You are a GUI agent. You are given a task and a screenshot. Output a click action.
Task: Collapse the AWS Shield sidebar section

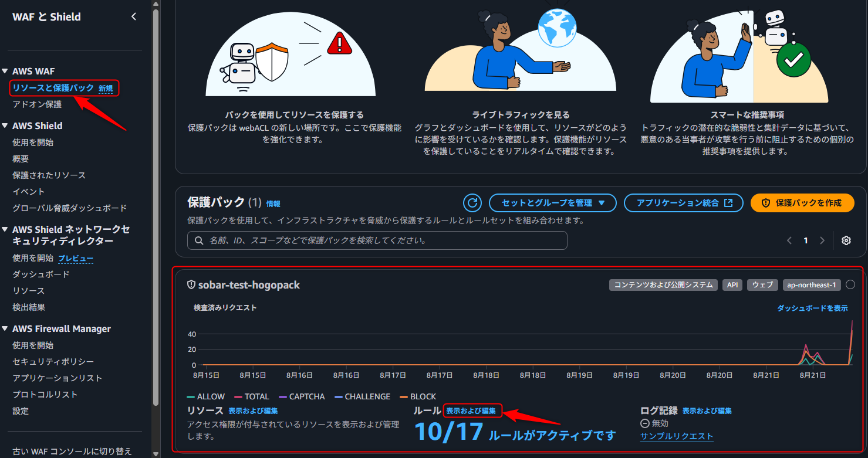tap(5, 126)
